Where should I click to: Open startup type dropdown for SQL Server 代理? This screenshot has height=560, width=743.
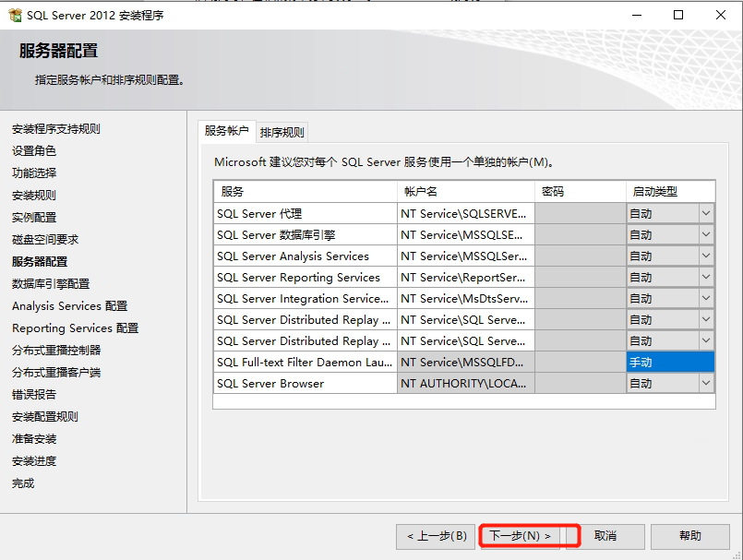pos(705,213)
